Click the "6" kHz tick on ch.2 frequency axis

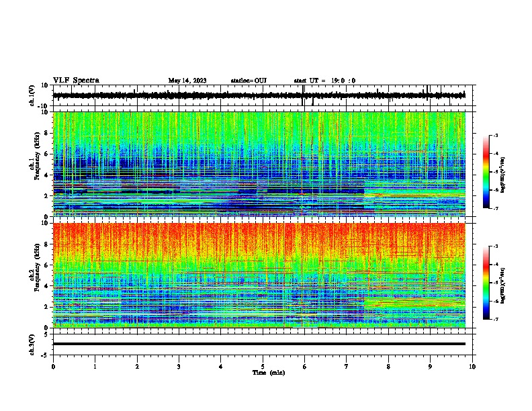47,265
